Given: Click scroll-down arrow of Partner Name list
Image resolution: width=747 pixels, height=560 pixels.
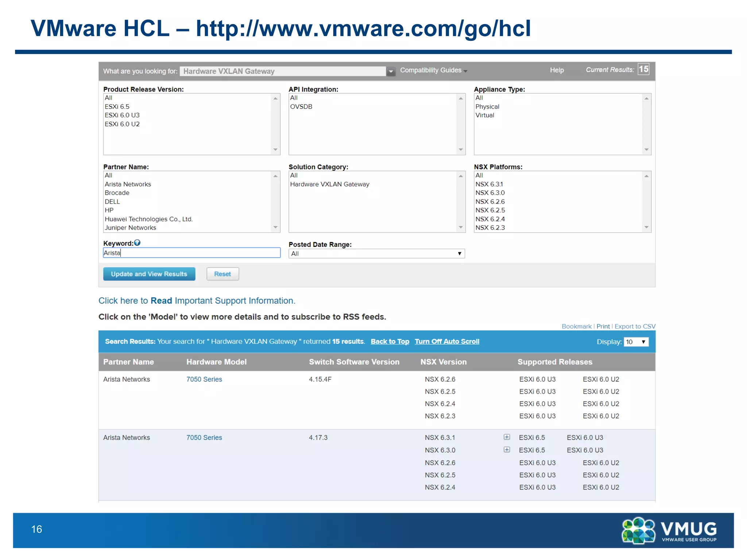Looking at the screenshot, I should [275, 227].
